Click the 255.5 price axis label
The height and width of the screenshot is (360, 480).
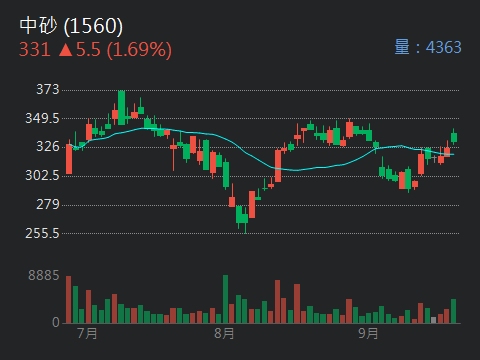point(42,233)
